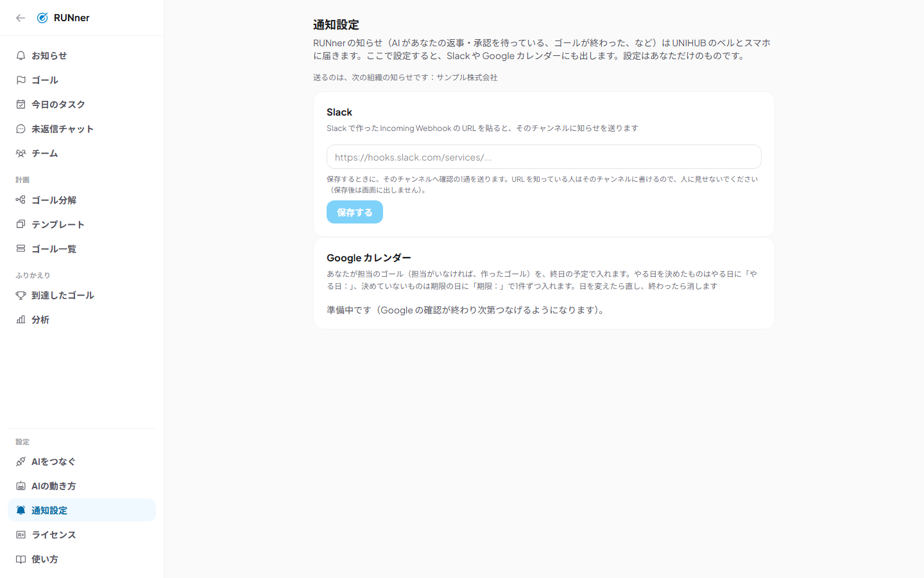Open the テンプレート page
The height and width of the screenshot is (578, 924).
(x=81, y=225)
